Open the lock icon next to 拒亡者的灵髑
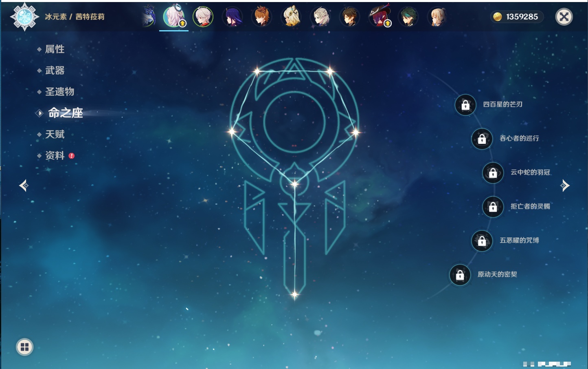This screenshot has width=588, height=369. [x=493, y=207]
